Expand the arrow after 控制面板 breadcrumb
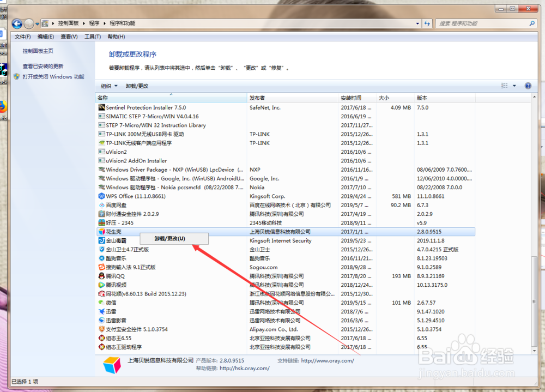This screenshot has width=545, height=392. click(84, 23)
